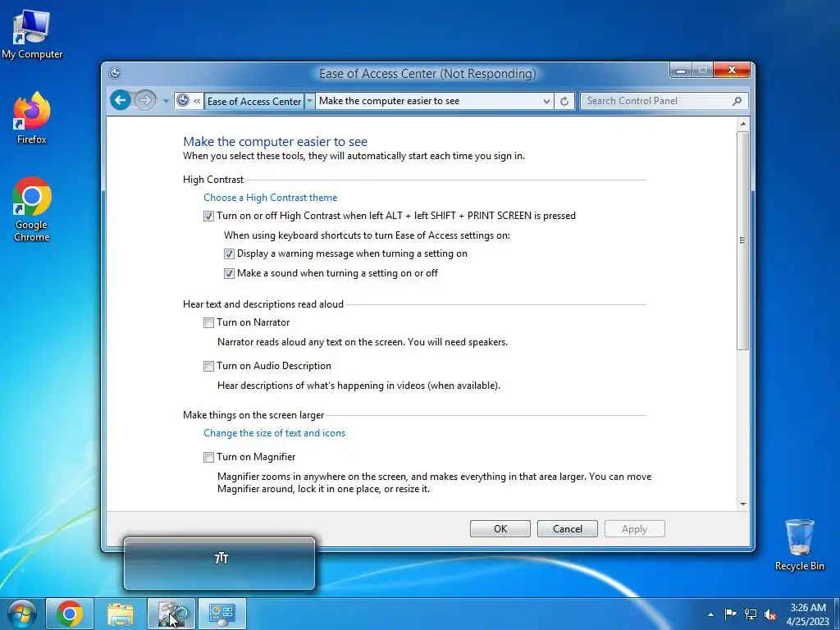
Task: Open network status tray icon
Action: pyautogui.click(x=751, y=614)
